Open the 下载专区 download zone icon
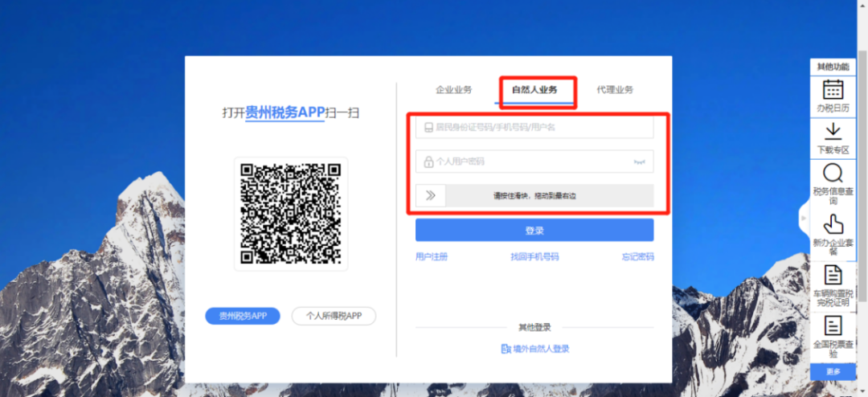Image resolution: width=868 pixels, height=397 pixels. point(833,131)
